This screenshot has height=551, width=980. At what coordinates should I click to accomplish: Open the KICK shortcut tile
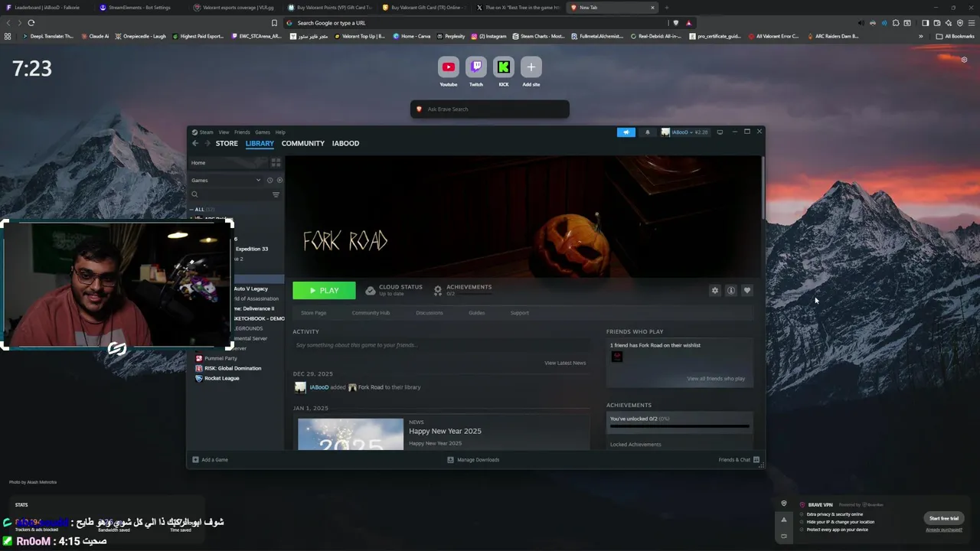[504, 67]
